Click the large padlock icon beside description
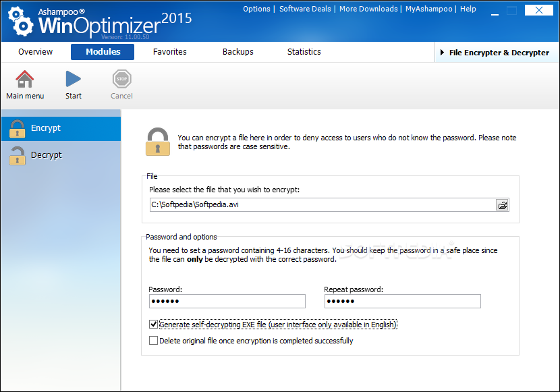The height and width of the screenshot is (392, 560). (x=157, y=142)
